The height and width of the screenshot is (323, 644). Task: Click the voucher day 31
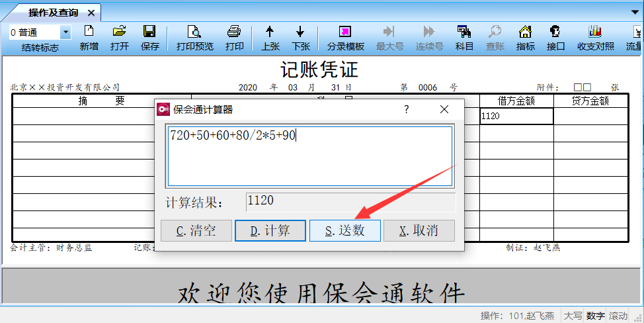point(335,87)
